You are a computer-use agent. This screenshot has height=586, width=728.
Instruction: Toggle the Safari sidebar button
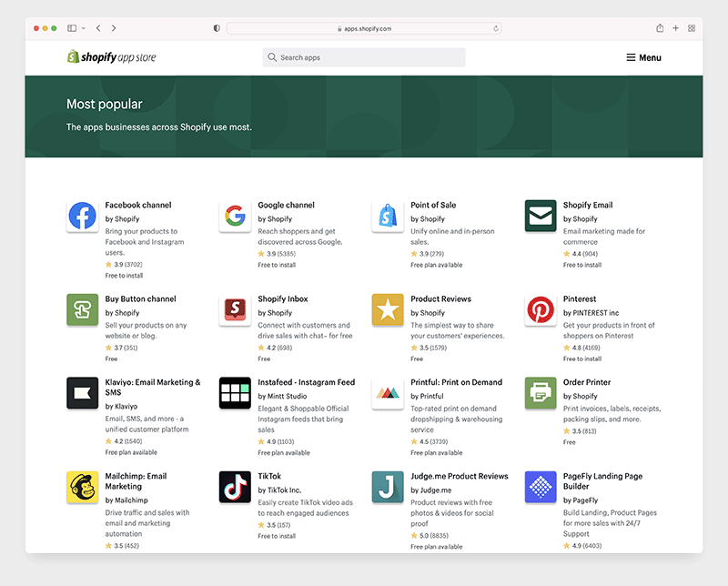point(72,28)
